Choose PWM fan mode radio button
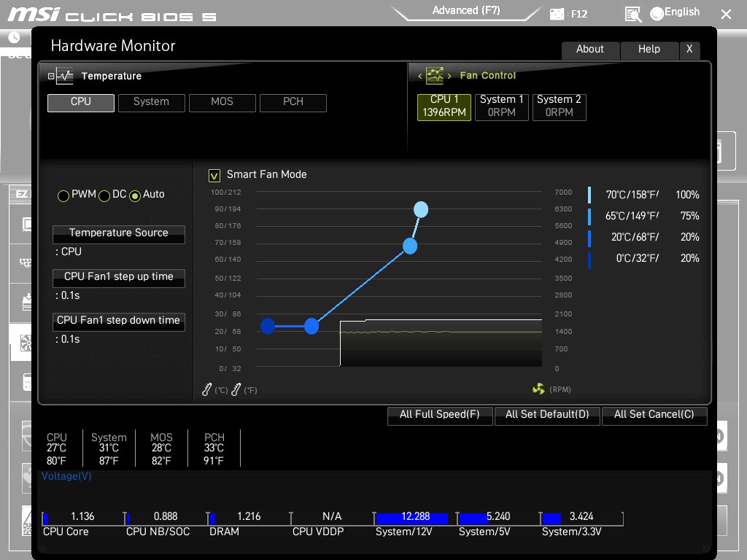This screenshot has height=560, width=747. point(63,195)
